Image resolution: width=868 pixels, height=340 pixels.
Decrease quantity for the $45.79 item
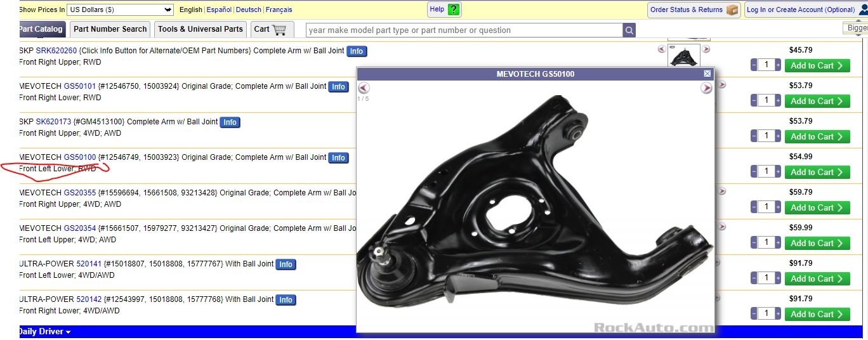coord(754,65)
